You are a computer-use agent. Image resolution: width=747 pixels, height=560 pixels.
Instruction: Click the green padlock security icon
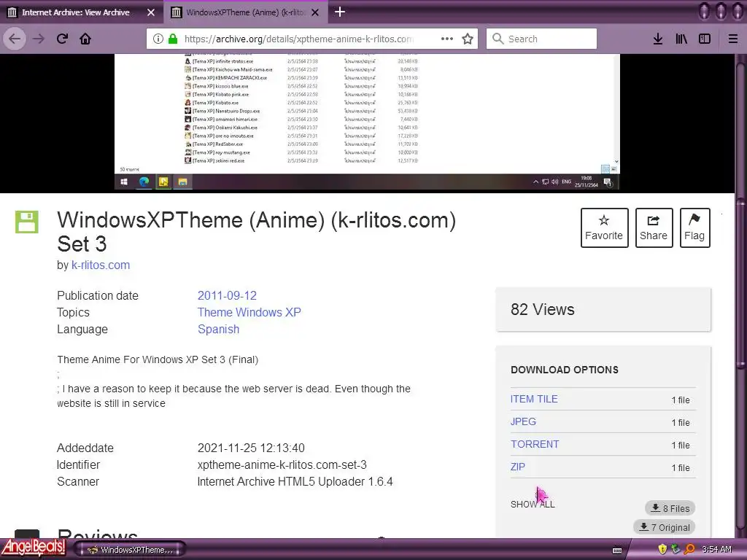tap(173, 39)
